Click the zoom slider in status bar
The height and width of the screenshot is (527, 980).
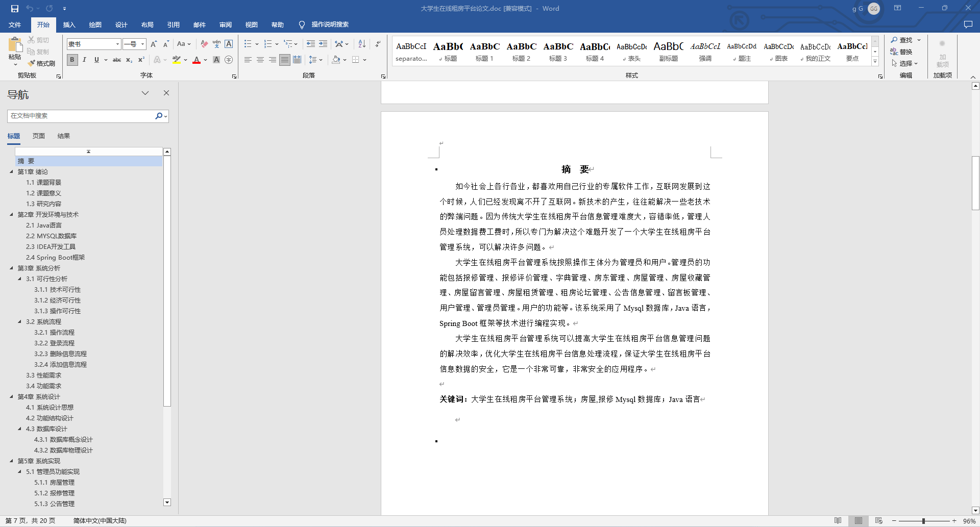tap(923, 521)
